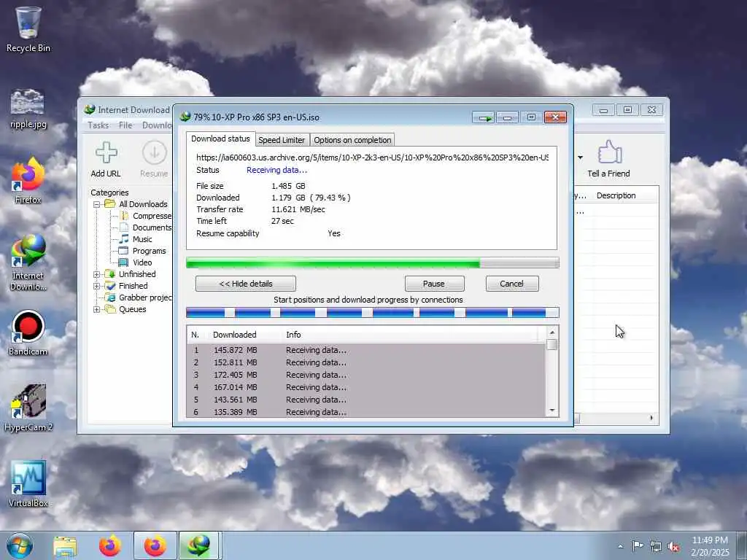Click the Internet Download Manager taskbar button
The height and width of the screenshot is (560, 747).
(198, 546)
